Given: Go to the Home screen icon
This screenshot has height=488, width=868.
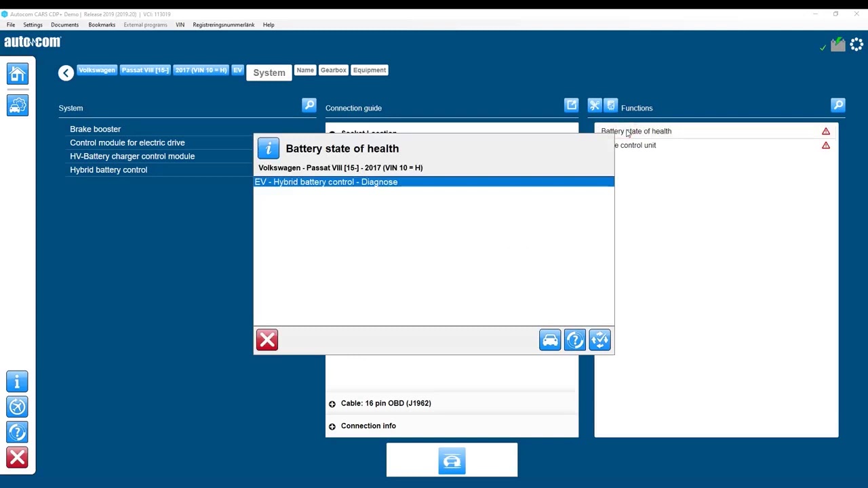Looking at the screenshot, I should pos(18,73).
